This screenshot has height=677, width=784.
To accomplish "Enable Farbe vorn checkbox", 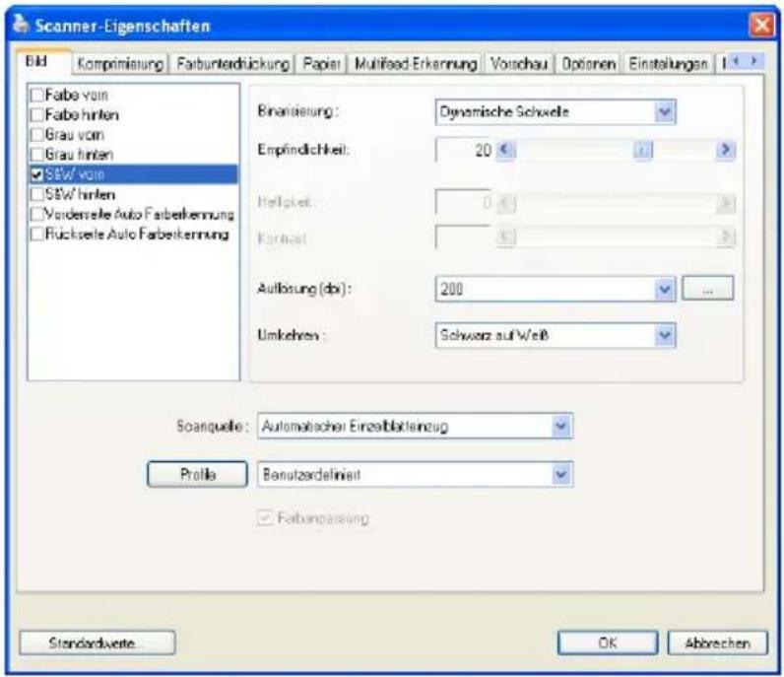I will pos(37,95).
